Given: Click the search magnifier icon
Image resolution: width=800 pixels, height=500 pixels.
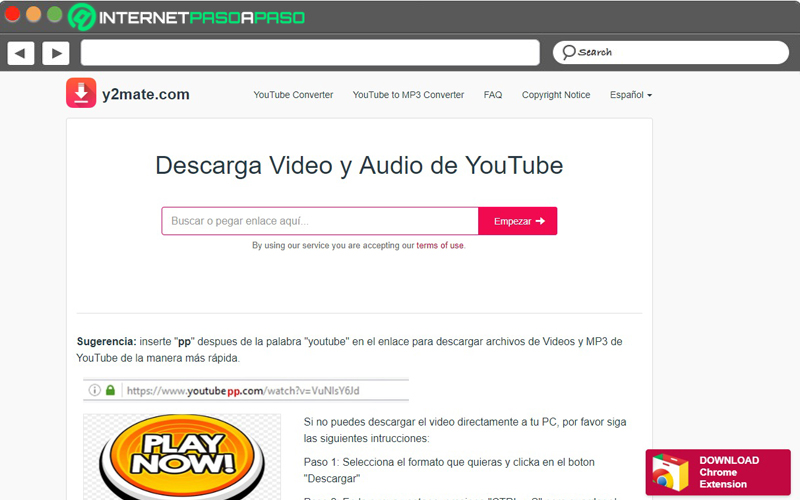Looking at the screenshot, I should coord(568,53).
